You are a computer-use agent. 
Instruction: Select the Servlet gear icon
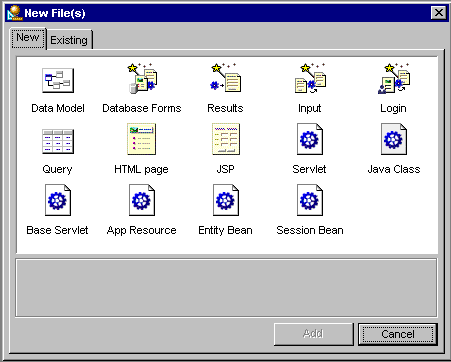[x=310, y=139]
